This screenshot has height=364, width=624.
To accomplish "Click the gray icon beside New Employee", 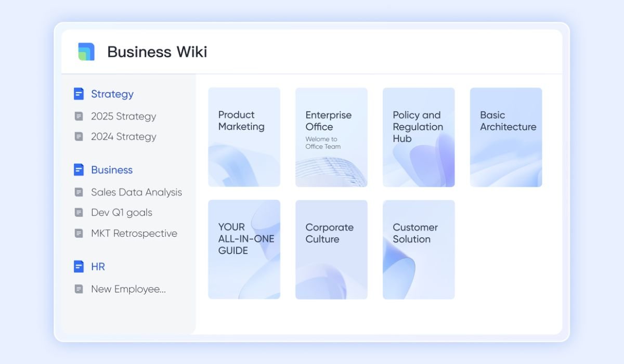I will pyautogui.click(x=79, y=289).
